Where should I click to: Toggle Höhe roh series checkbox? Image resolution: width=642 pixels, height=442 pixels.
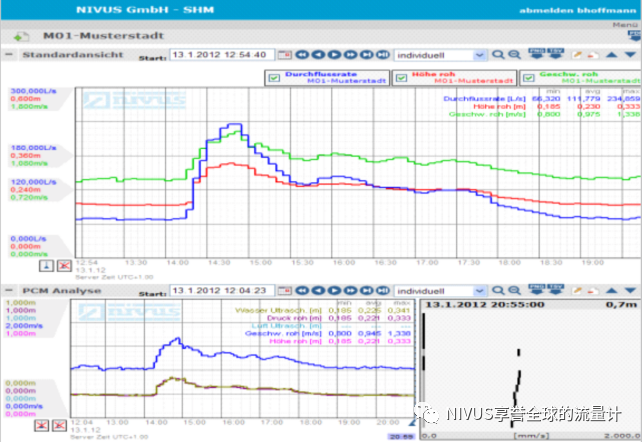click(x=401, y=78)
